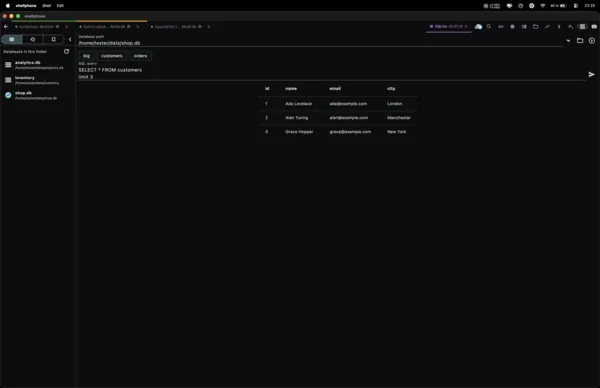
Task: Click the highlighted SQLite grid toolbar icon
Action: coord(582,26)
